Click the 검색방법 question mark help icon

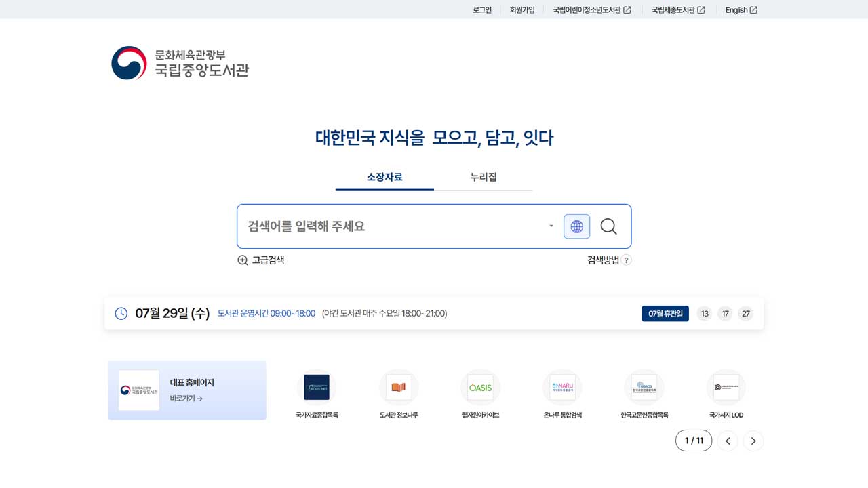click(627, 260)
